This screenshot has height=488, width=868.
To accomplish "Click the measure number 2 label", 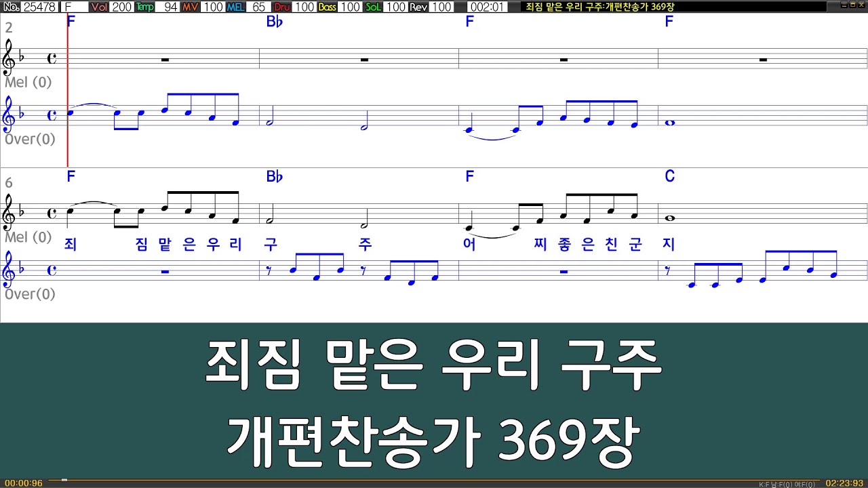I will click(x=9, y=28).
